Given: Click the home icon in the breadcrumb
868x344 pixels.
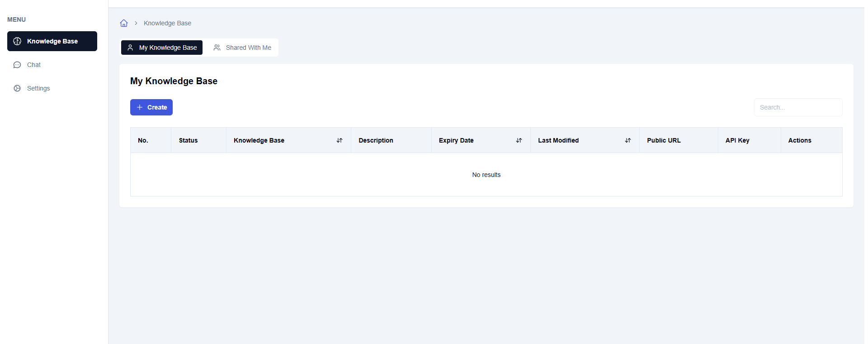Looking at the screenshot, I should point(124,23).
